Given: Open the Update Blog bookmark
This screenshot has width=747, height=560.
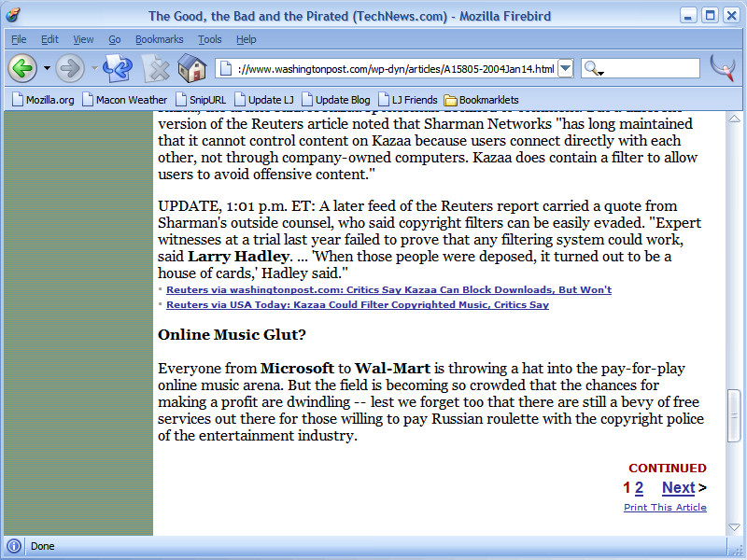Looking at the screenshot, I should tap(336, 100).
